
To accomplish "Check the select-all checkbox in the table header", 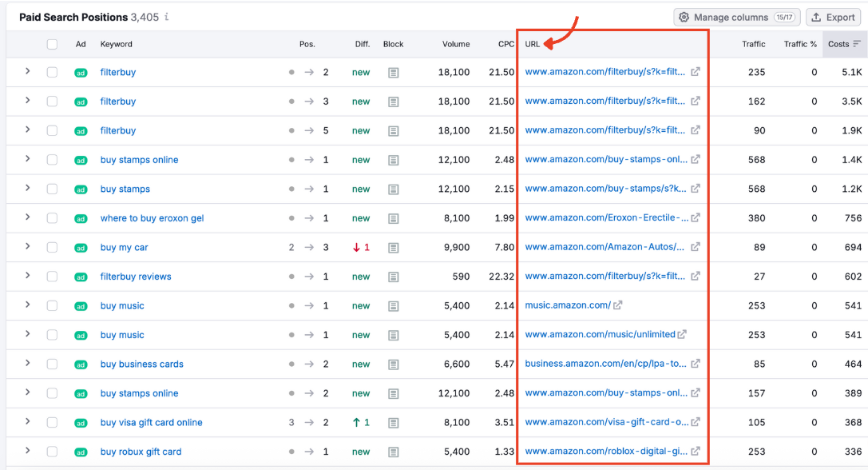I will (x=53, y=44).
